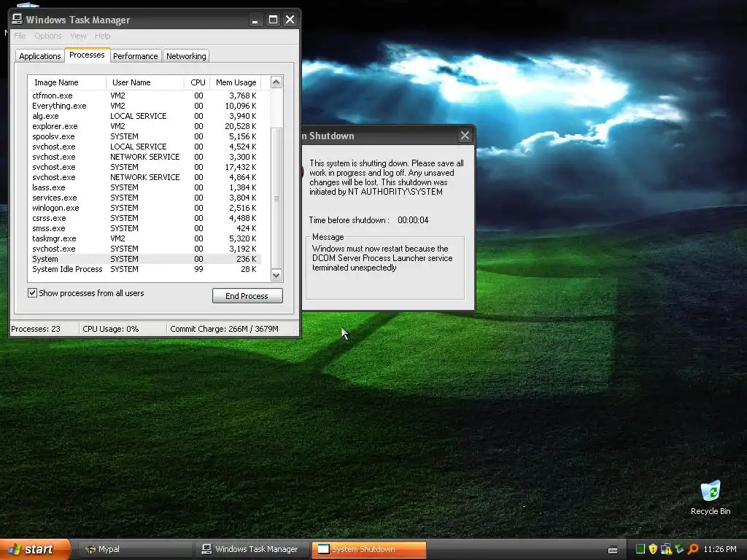Select svchost.exe using 3,192 K memory
This screenshot has width=747, height=560.
click(x=144, y=249)
